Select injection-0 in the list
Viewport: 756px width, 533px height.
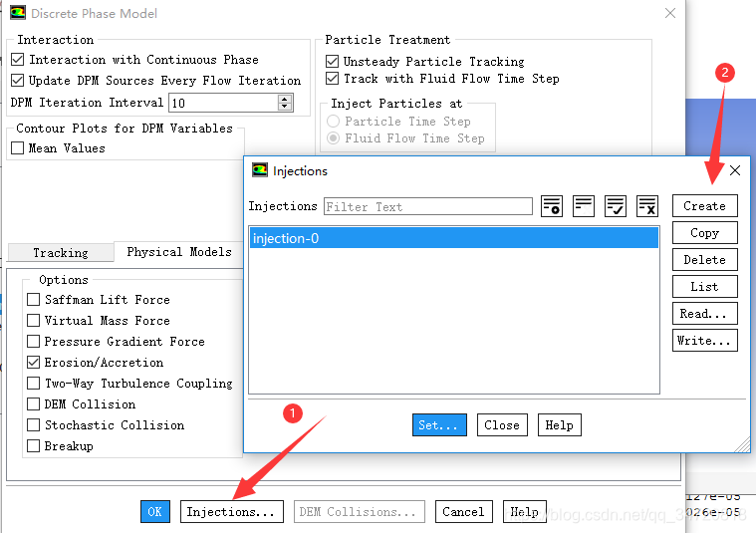point(453,238)
